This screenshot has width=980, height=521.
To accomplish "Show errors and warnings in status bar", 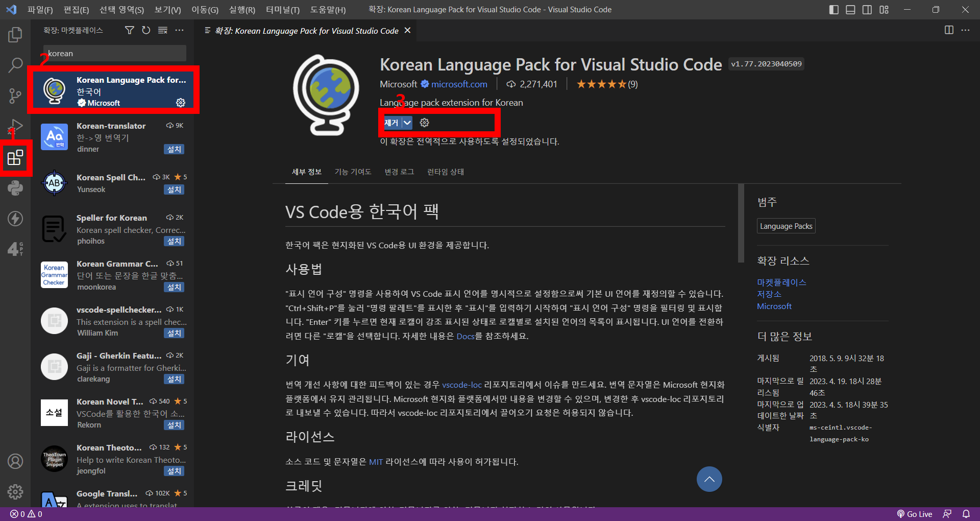I will pyautogui.click(x=27, y=514).
